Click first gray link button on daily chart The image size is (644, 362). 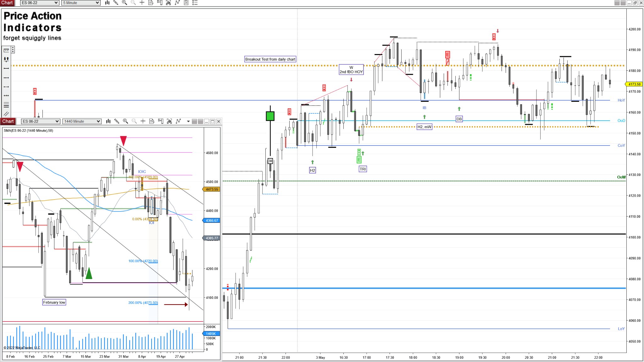194,121
